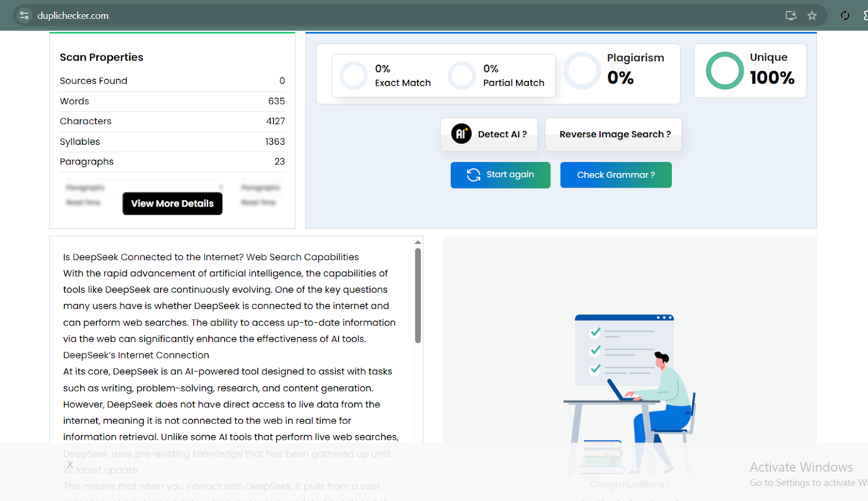Click the refresh arrows icon in Start again
868x501 pixels.
pyautogui.click(x=474, y=175)
